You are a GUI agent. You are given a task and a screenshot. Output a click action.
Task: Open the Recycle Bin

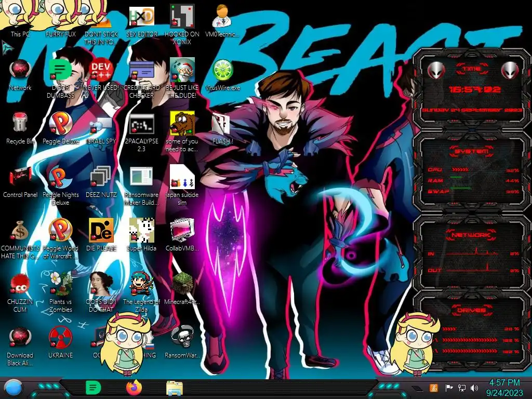[20, 128]
